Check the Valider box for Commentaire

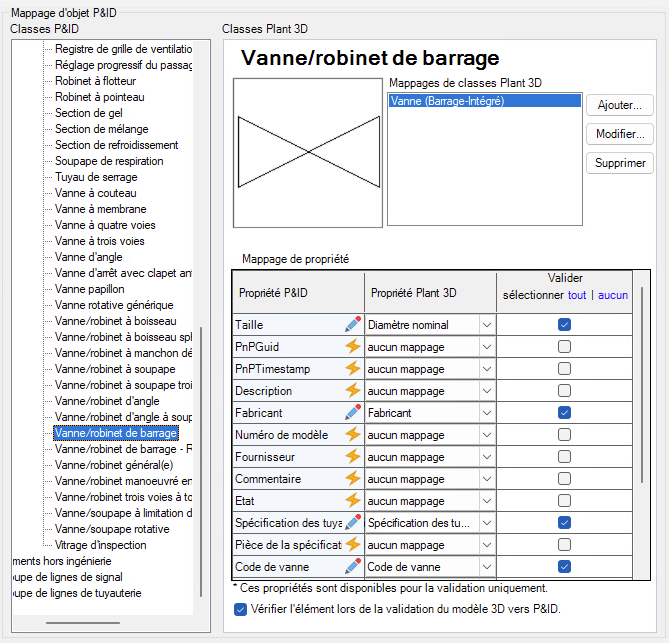coord(564,479)
